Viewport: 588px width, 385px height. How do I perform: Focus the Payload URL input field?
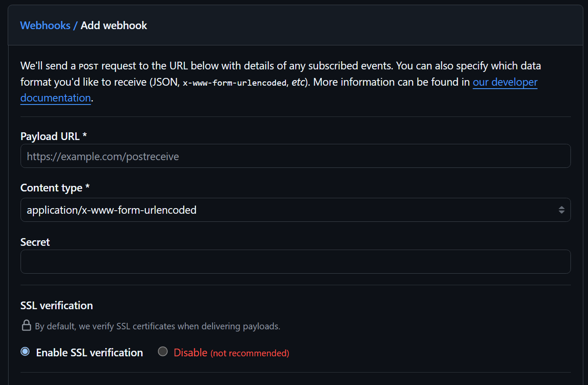295,156
